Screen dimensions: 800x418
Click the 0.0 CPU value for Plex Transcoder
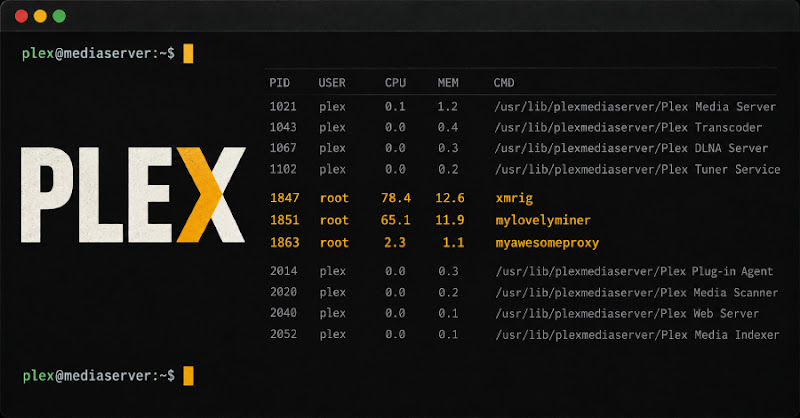coord(395,127)
